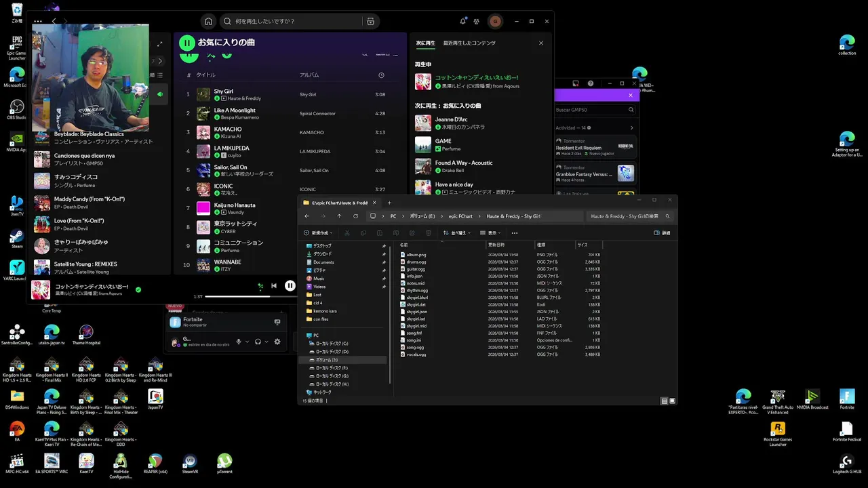Open REAPER (x64) desktop shortcut
The image size is (868, 488).
[155, 464]
